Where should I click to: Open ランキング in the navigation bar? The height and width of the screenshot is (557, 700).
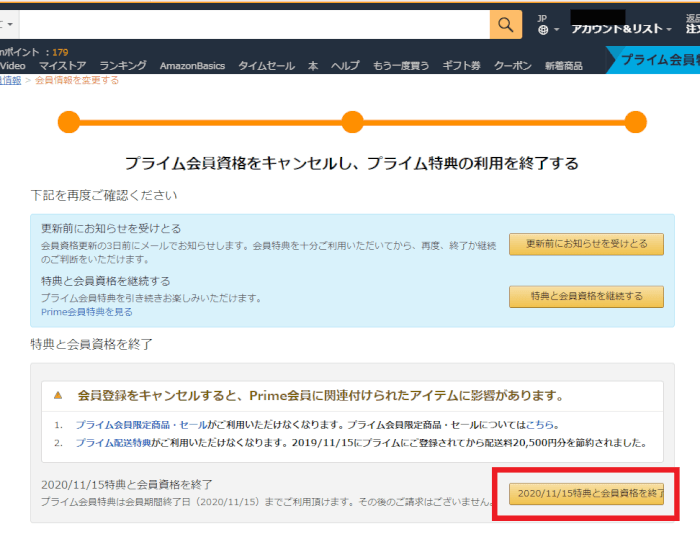tap(122, 66)
